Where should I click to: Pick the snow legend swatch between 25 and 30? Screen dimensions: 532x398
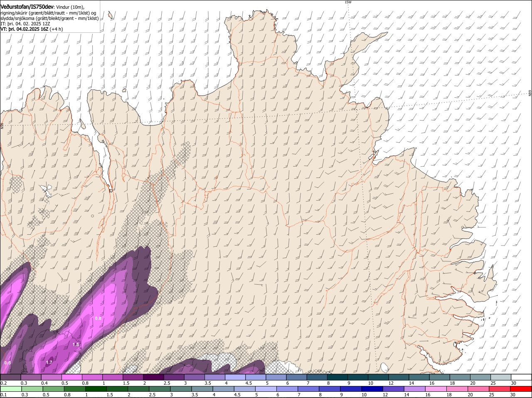point(501,377)
